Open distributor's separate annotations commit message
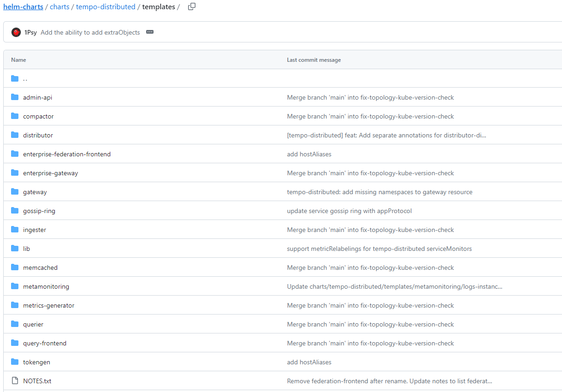 click(386, 135)
